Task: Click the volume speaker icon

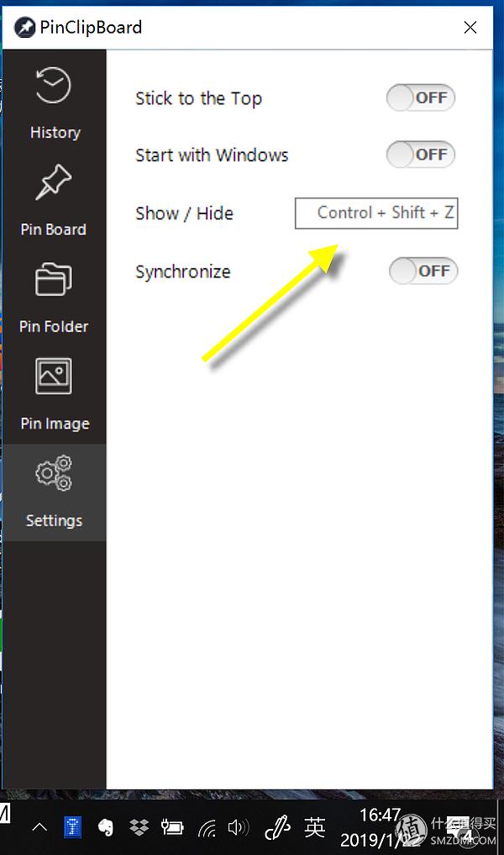Action: (x=238, y=828)
